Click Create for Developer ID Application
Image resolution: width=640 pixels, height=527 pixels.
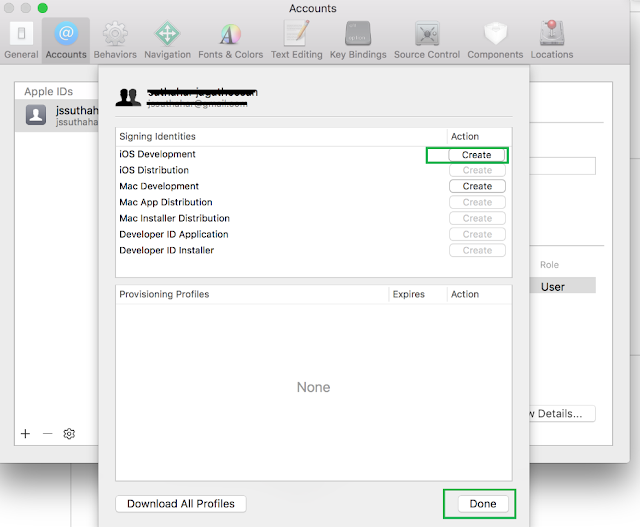click(x=477, y=234)
